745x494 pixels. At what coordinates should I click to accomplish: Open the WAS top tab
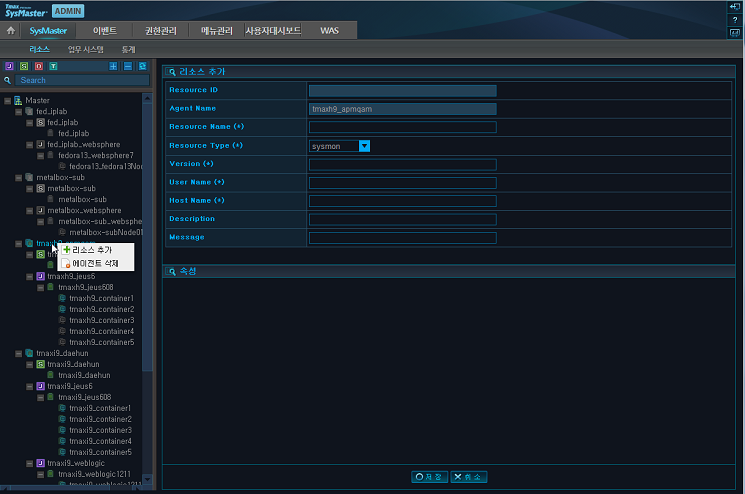(x=329, y=31)
